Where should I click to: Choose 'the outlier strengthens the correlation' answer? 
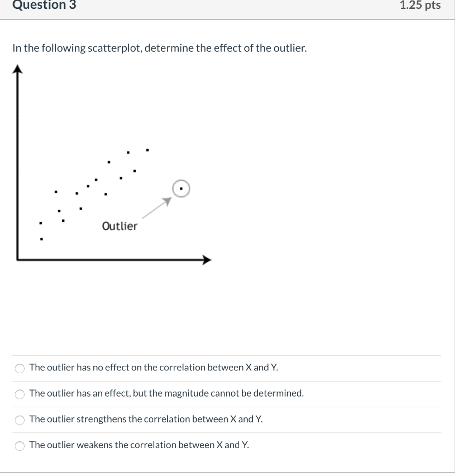(x=20, y=420)
